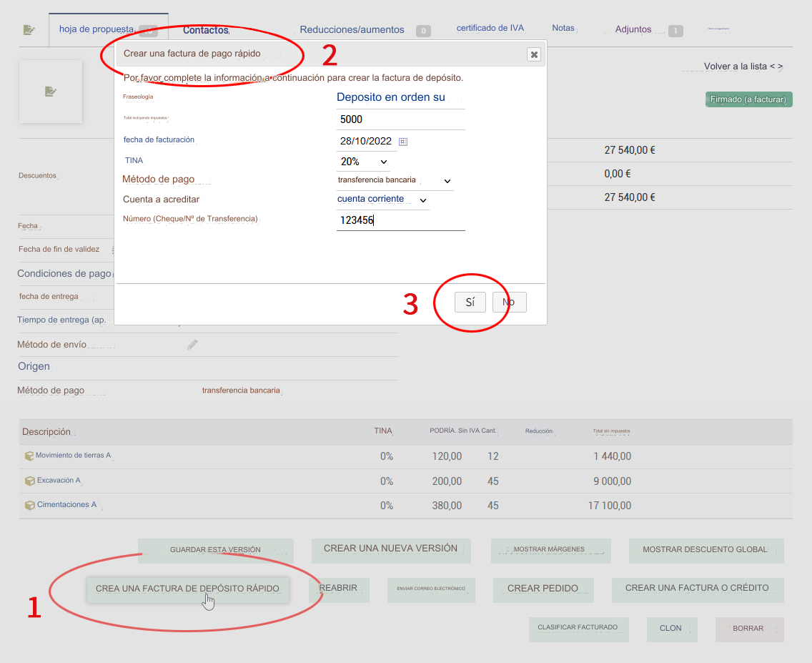The height and width of the screenshot is (663, 812).
Task: Click MOSTRAR DESCUENTO GLOBAL button
Action: pos(705,550)
